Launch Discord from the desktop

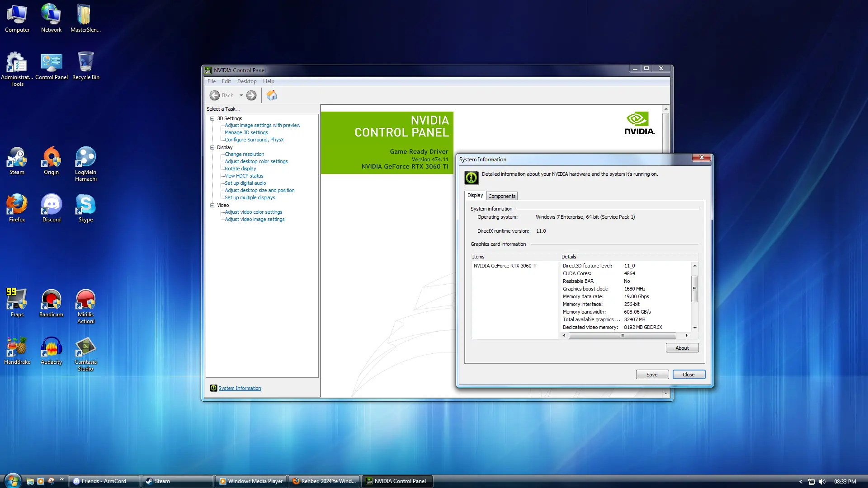[x=51, y=208]
